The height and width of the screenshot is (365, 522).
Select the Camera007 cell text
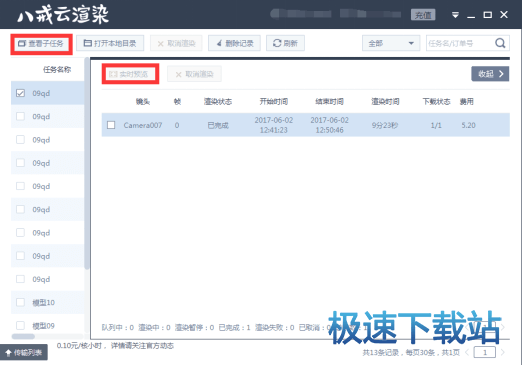click(x=143, y=125)
